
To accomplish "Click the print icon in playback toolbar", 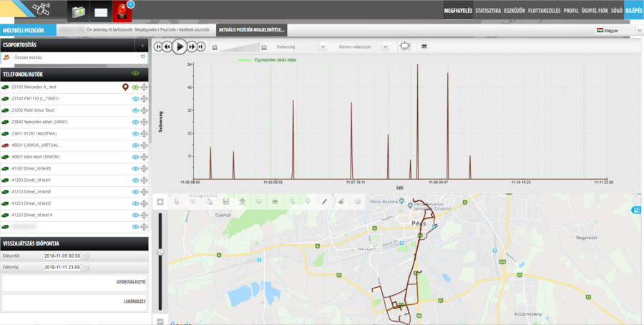I will pos(424,47).
